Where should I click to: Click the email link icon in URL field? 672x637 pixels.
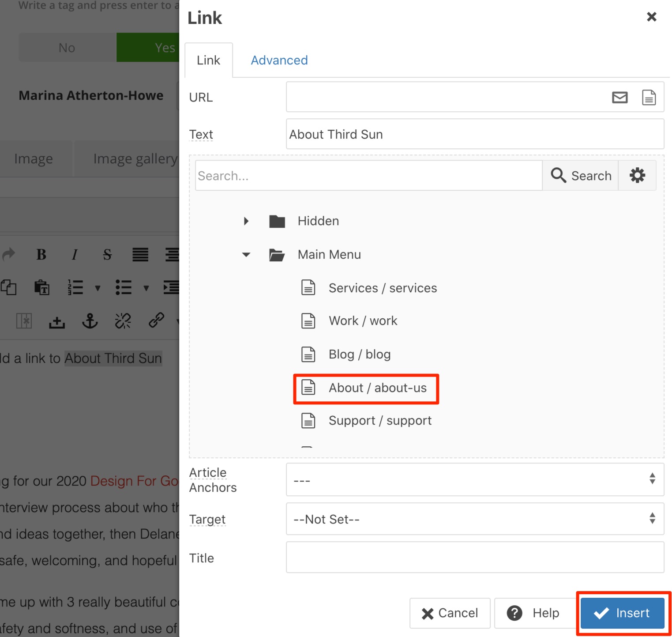[x=619, y=97]
